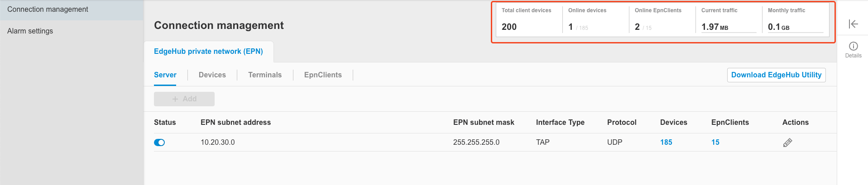Select Connection management in sidebar

[x=48, y=9]
